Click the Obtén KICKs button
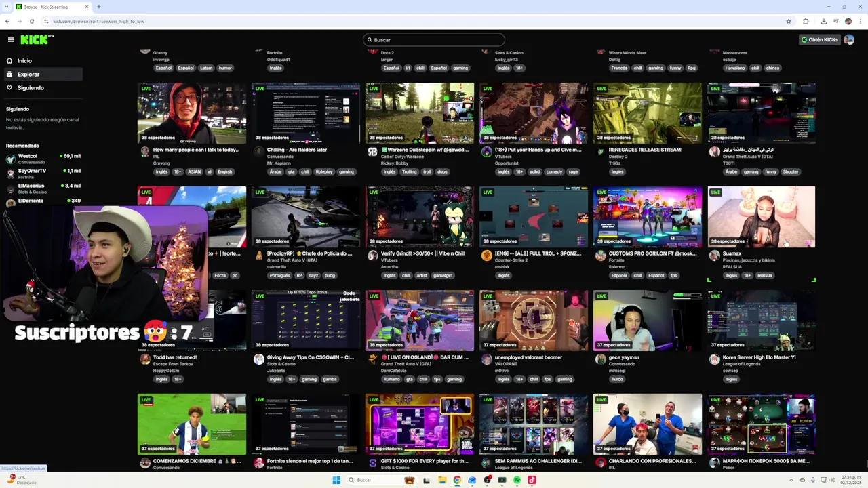Viewport: 868px width, 488px height. click(820, 40)
